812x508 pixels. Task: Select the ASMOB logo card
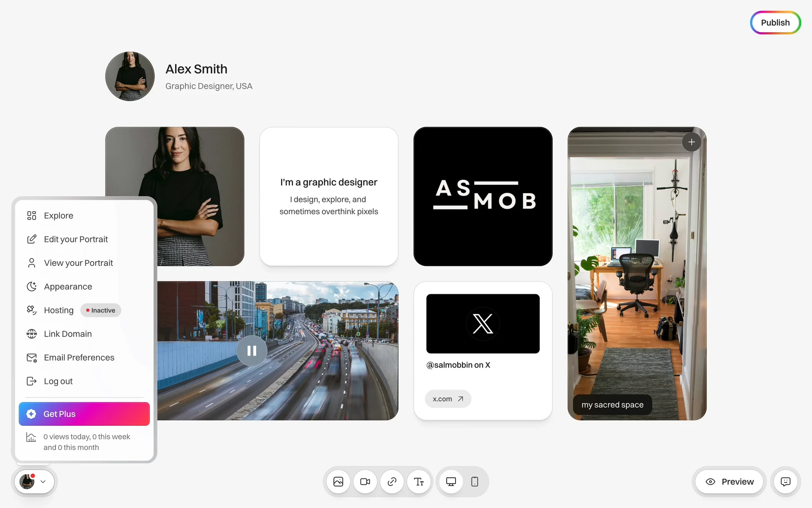[483, 196]
